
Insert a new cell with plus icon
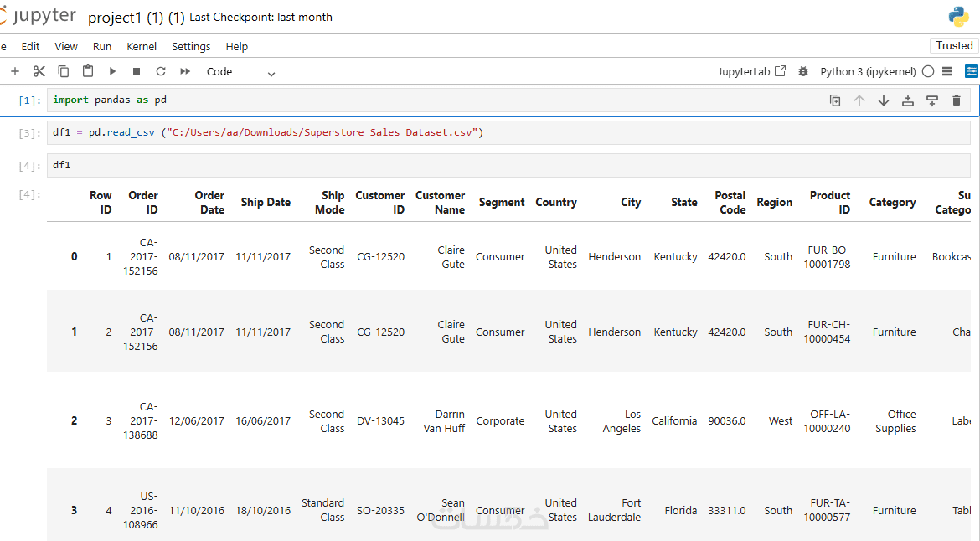15,72
